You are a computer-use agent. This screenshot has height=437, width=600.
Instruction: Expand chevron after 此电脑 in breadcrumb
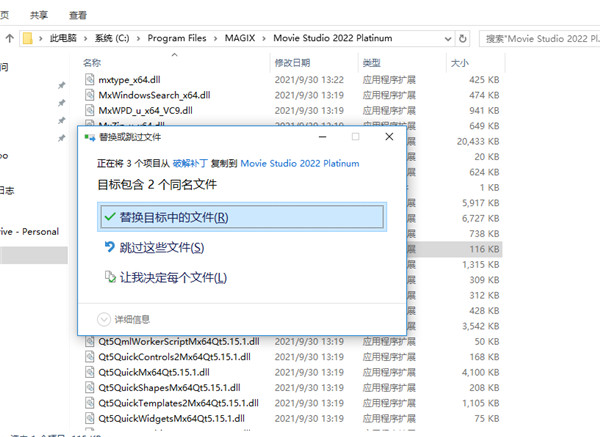point(86,39)
